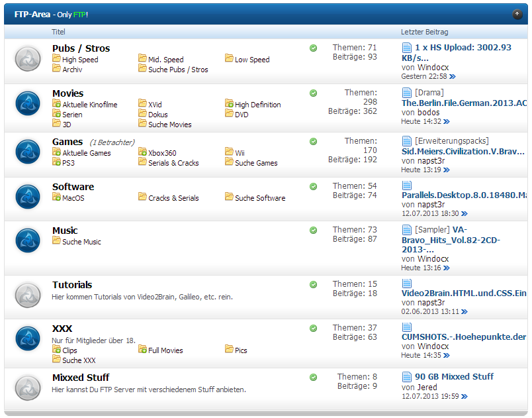
Task: Collapse the FTP-Area category with arrow button
Action: point(517,14)
